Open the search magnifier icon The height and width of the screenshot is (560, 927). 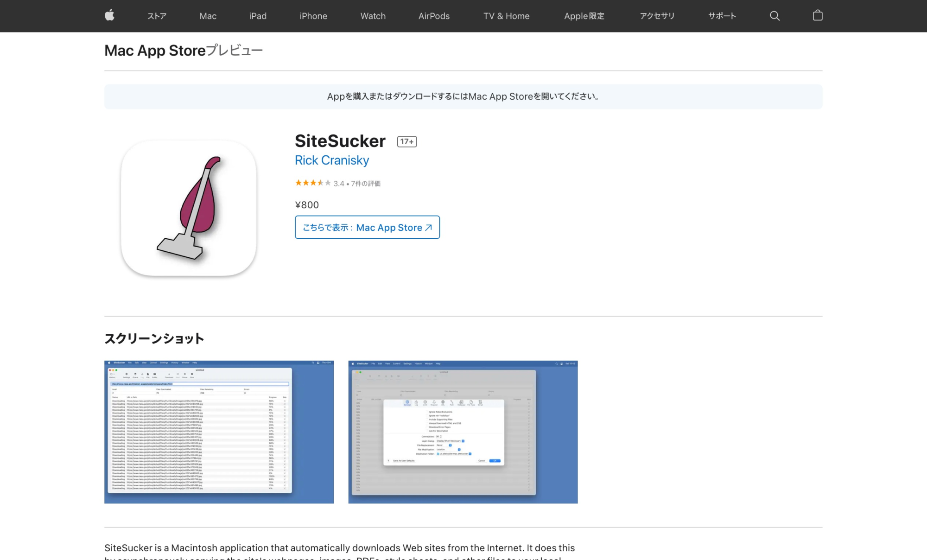click(775, 16)
